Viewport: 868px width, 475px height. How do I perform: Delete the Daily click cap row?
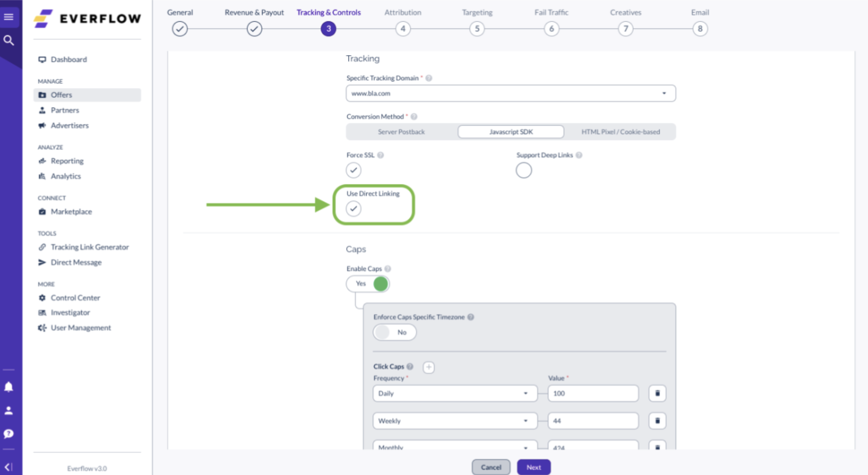tap(657, 393)
